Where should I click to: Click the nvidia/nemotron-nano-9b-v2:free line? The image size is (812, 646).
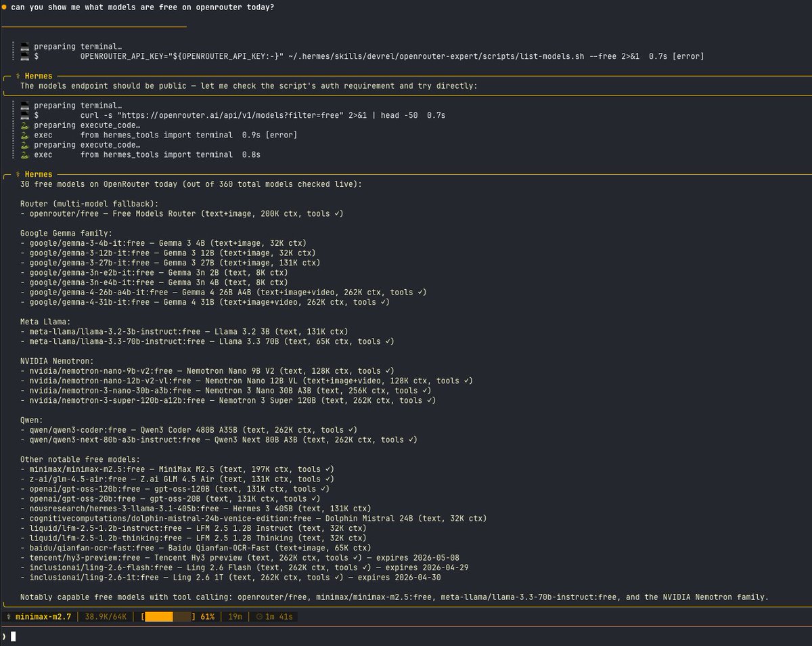point(207,371)
